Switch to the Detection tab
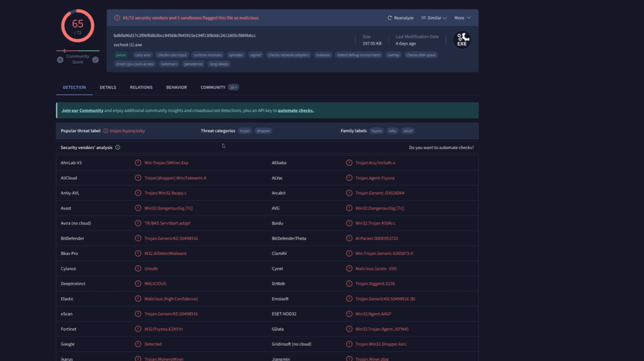Viewport: 644px width, 361px height. [75, 87]
